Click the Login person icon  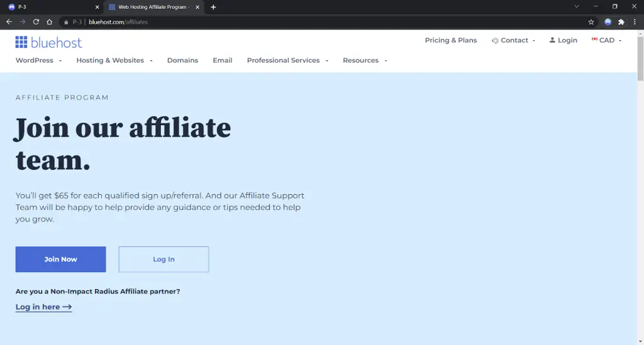[552, 40]
